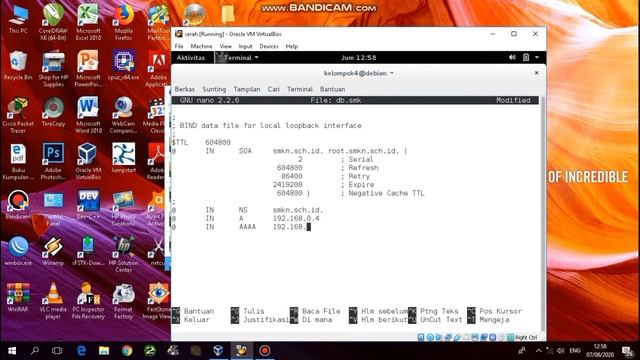Open PC Inspector File Recovery shortcut
640x360 pixels.
tap(88, 301)
